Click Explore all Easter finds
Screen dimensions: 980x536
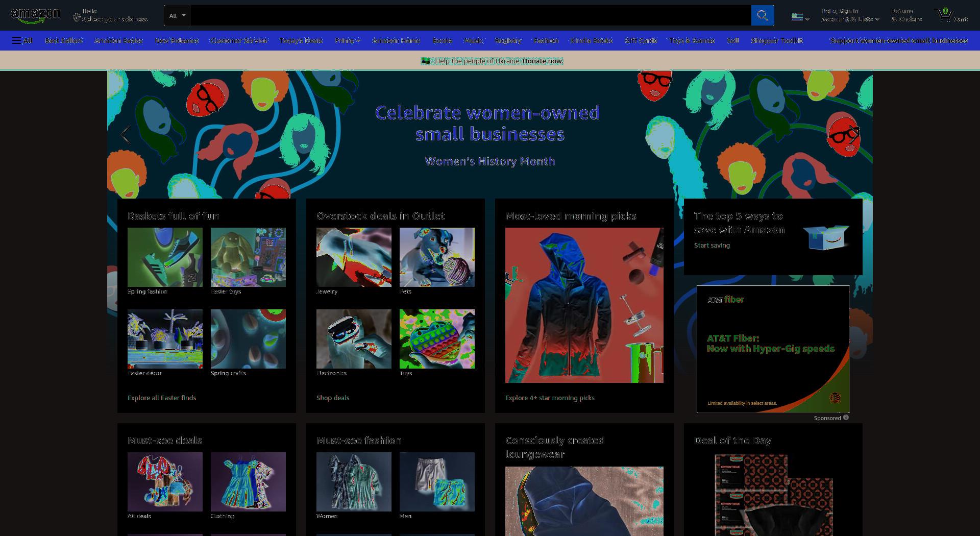tap(162, 398)
